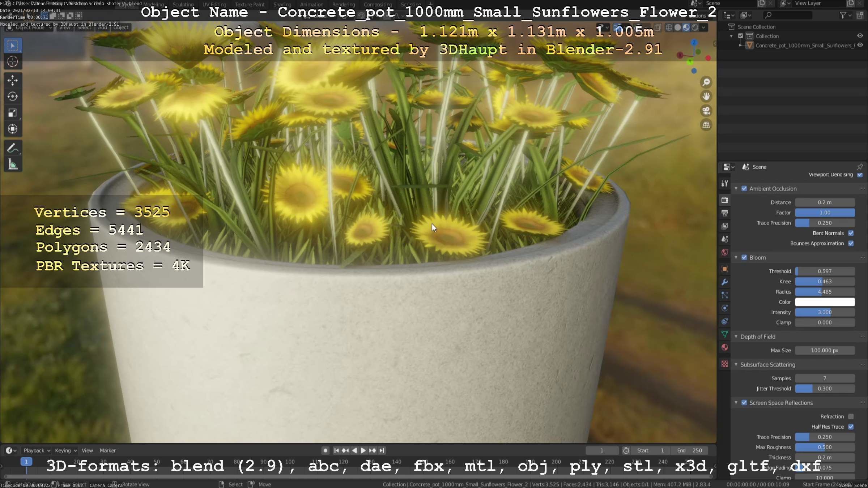The width and height of the screenshot is (868, 488).
Task: Hide Concrete_pot object via eye icon
Action: pyautogui.click(x=860, y=45)
